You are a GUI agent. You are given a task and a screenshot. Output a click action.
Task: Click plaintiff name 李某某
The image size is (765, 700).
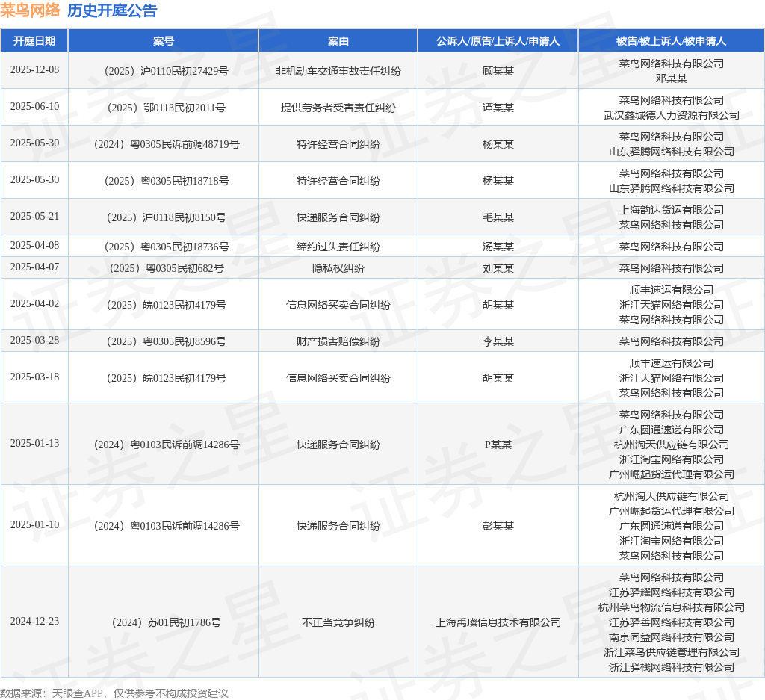pyautogui.click(x=498, y=341)
